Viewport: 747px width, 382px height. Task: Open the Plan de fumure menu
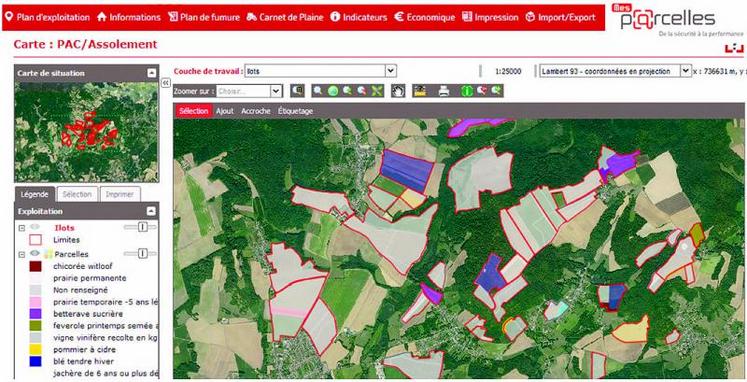(x=204, y=17)
